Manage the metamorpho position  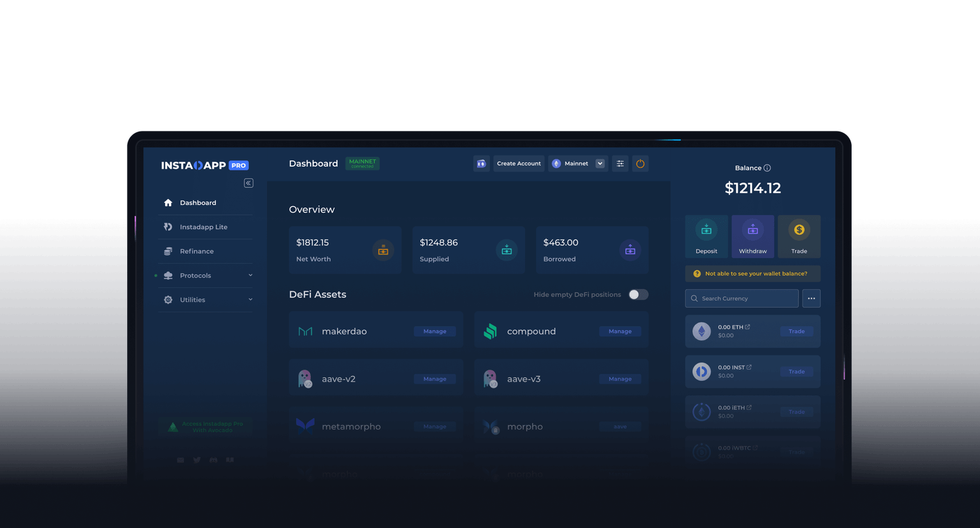coord(435,426)
